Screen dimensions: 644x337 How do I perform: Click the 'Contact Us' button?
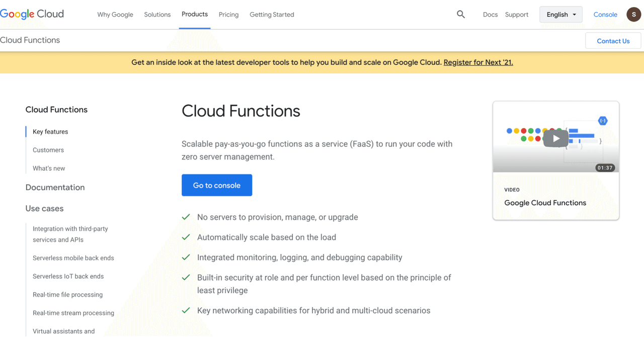[x=613, y=41]
